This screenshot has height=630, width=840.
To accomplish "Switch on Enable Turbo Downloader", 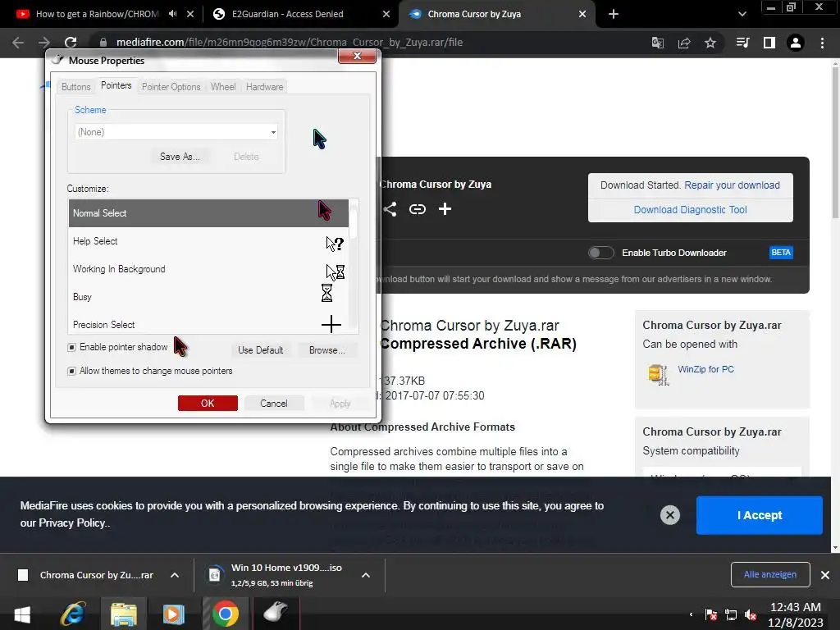I will [600, 253].
